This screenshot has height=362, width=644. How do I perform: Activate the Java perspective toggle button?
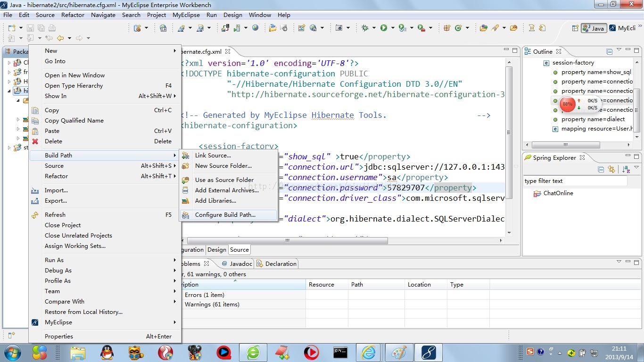tap(593, 28)
